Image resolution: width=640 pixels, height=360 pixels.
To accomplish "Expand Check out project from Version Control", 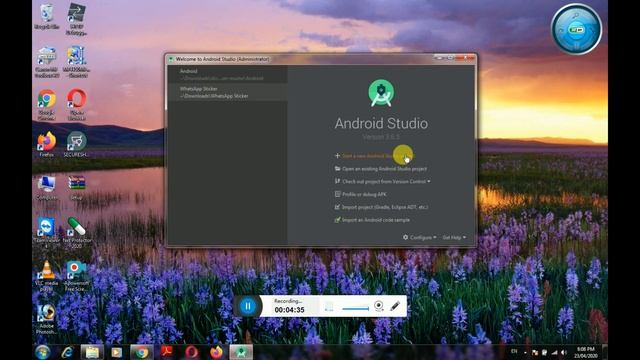I will coord(382,181).
